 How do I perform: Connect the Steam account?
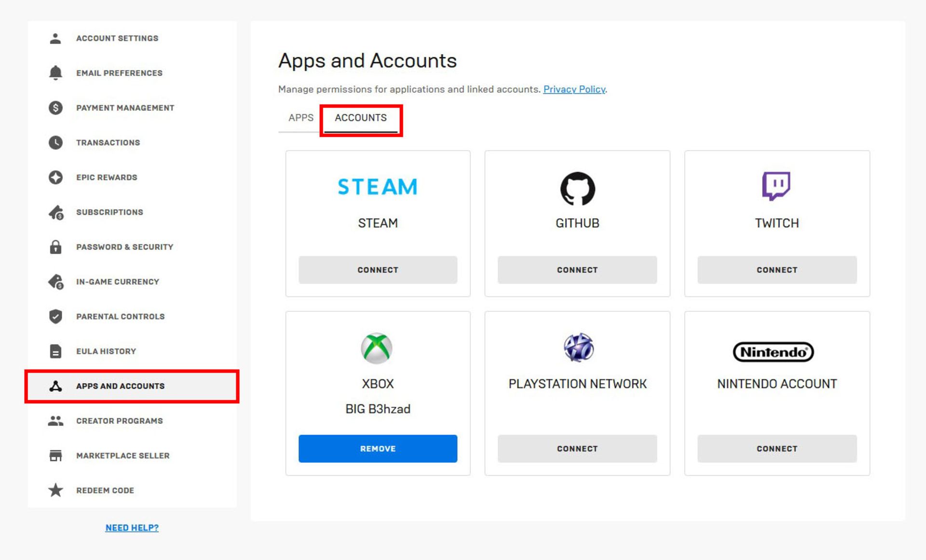click(378, 270)
